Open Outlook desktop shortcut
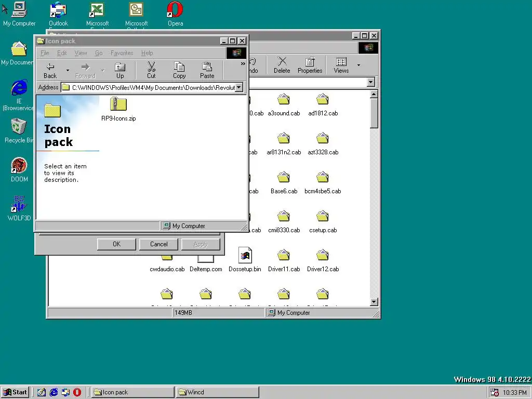Image resolution: width=532 pixels, height=399 pixels. (x=58, y=14)
